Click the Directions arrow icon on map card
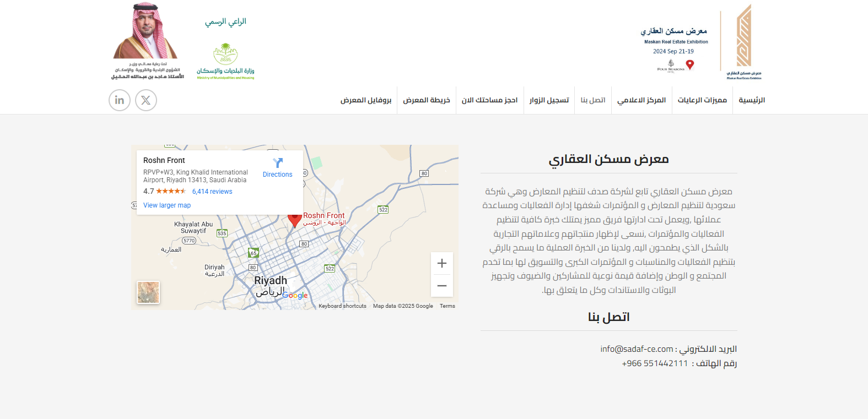Image resolution: width=868 pixels, height=419 pixels. click(278, 163)
